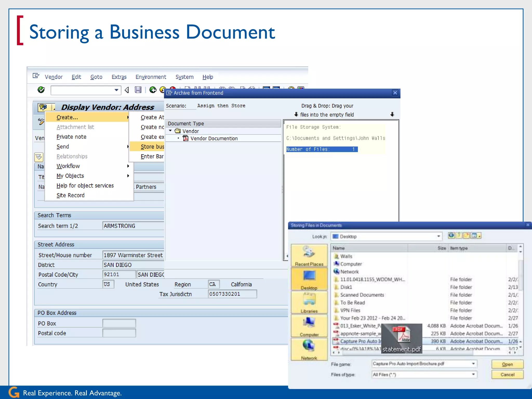Open the Services for Object dropdown arrow
Screen dimensions: 532x399
pyautogui.click(x=54, y=108)
